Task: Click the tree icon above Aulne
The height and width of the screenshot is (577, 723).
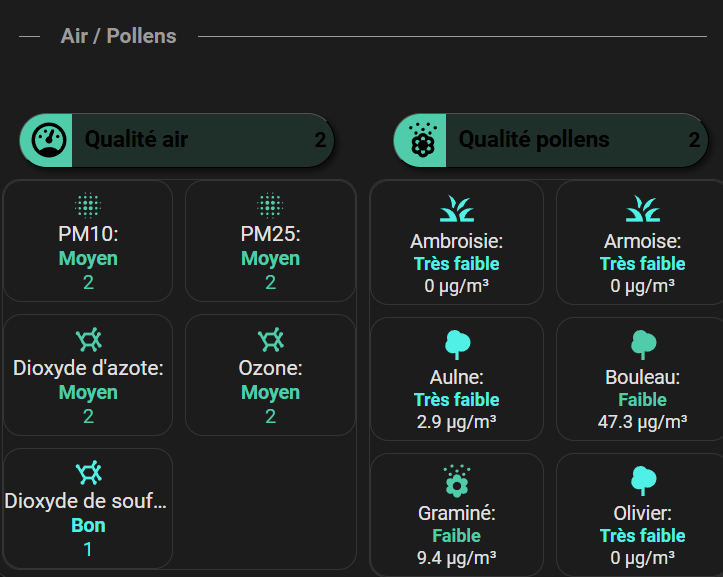Action: 456,345
